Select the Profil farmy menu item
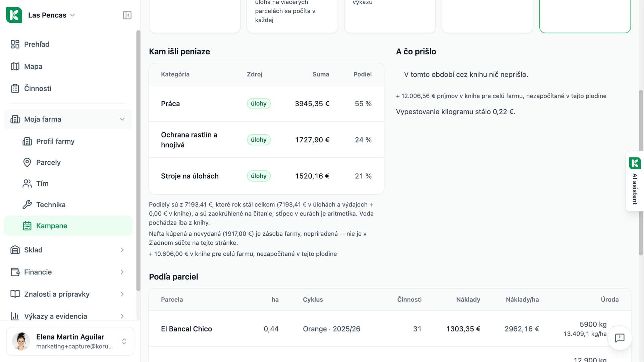The image size is (644, 362). click(x=68, y=141)
